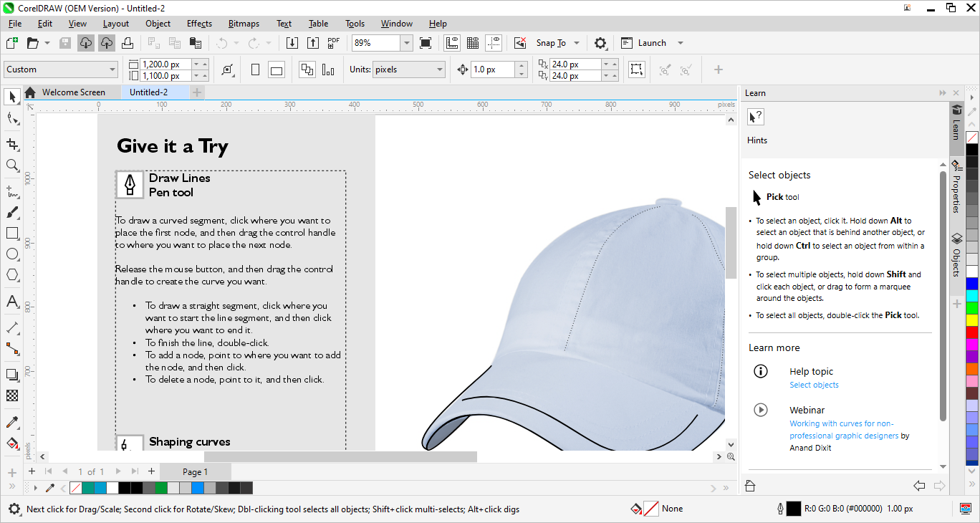Open the Effects menu

[199, 24]
